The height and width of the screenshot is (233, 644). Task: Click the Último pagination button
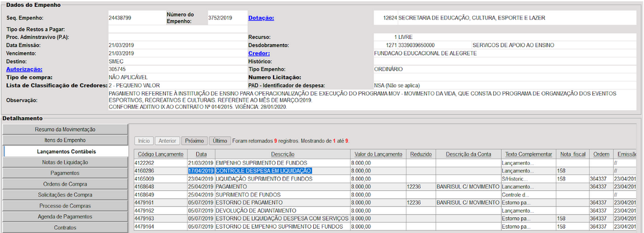pyautogui.click(x=220, y=140)
